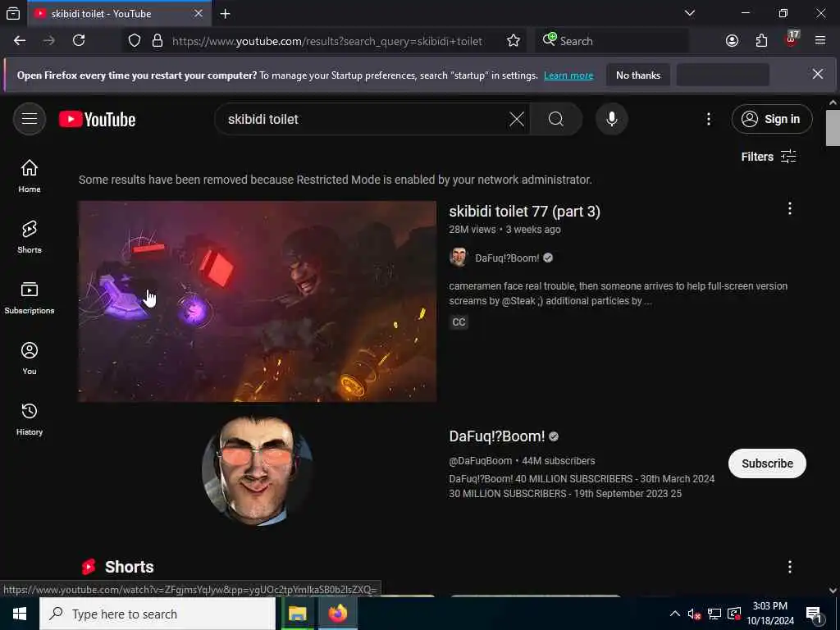Open the YouTube guide hamburger menu
This screenshot has height=630, width=840.
point(30,119)
